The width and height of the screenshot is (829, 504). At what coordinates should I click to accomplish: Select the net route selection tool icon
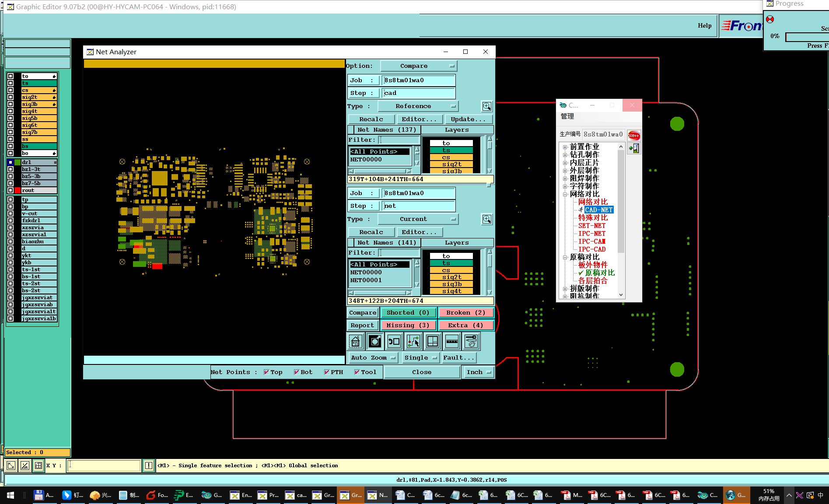tap(413, 341)
